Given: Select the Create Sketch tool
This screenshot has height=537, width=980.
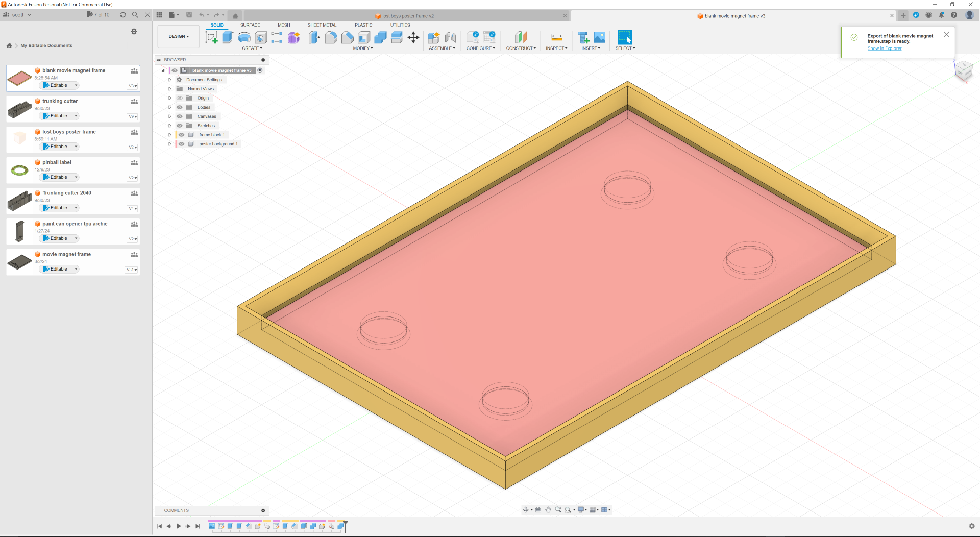Looking at the screenshot, I should (212, 37).
